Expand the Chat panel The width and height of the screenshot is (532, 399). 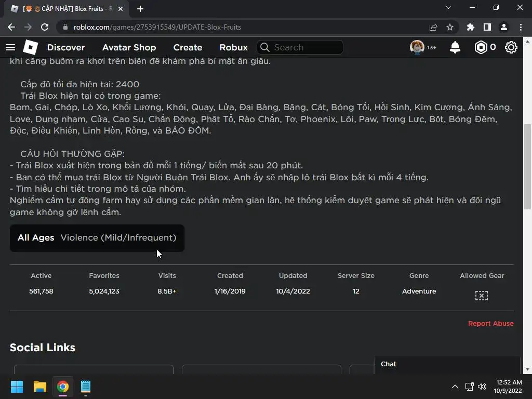pyautogui.click(x=447, y=364)
